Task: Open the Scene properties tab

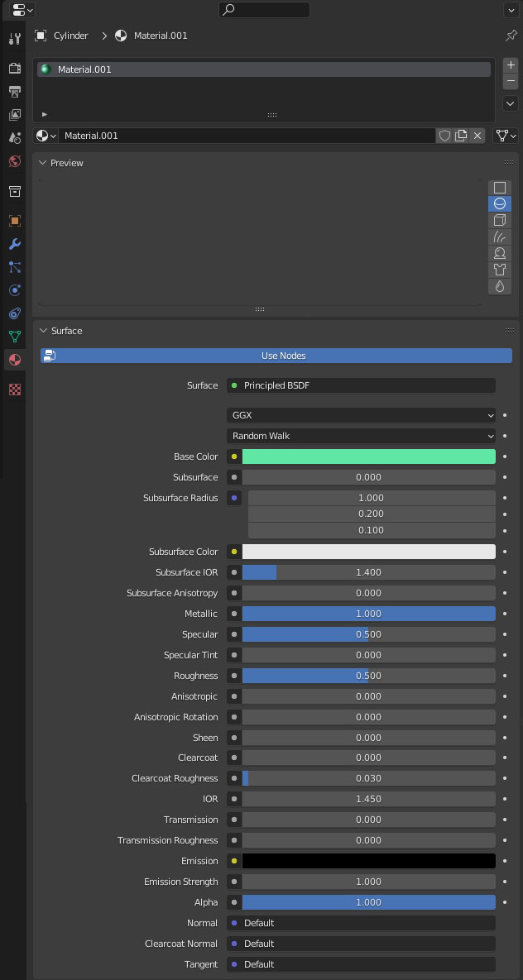Action: [x=15, y=138]
